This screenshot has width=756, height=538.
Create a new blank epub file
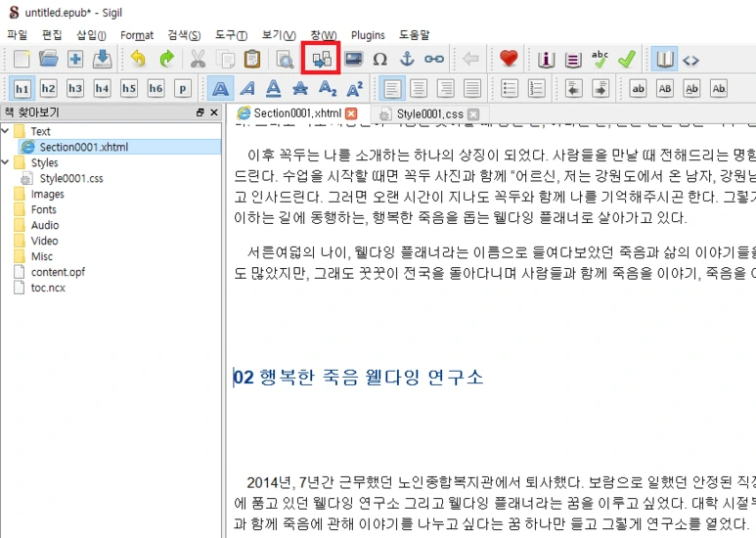pos(22,59)
